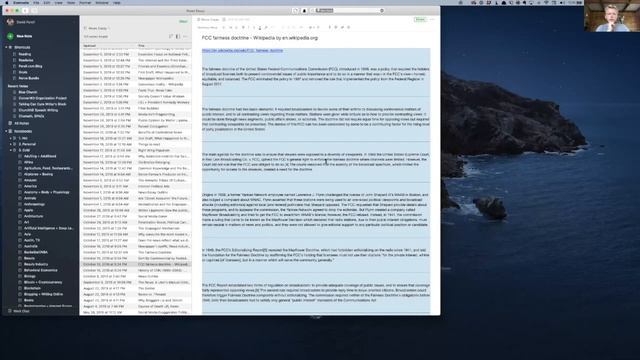This screenshot has height=360, width=640.
Task: Expand the 2. Personal notebook stack
Action: (x=11, y=144)
